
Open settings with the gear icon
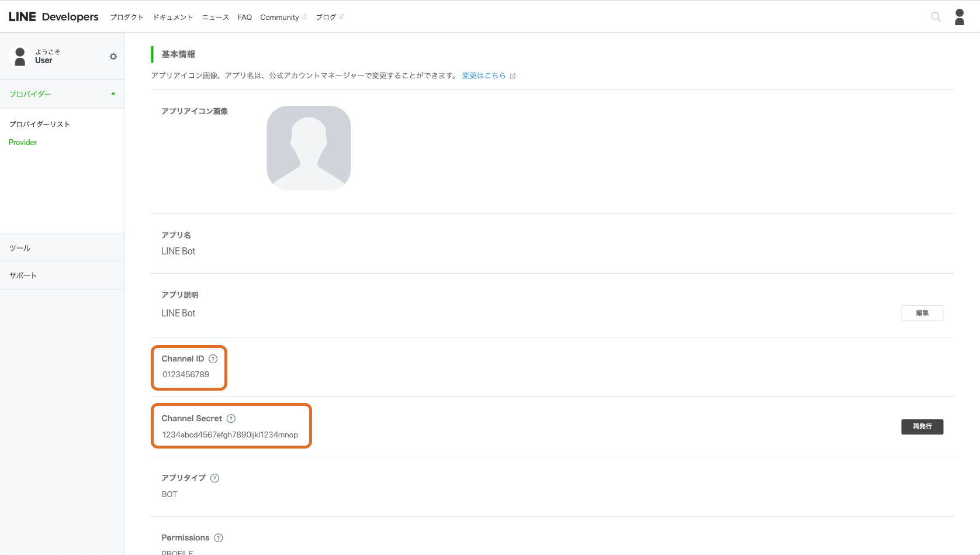tap(113, 57)
